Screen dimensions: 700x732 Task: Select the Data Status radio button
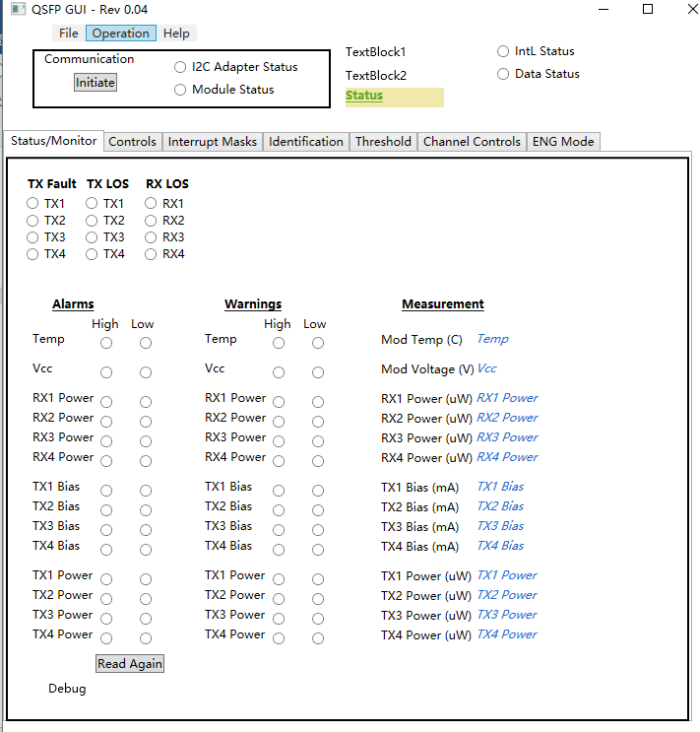pyautogui.click(x=502, y=74)
